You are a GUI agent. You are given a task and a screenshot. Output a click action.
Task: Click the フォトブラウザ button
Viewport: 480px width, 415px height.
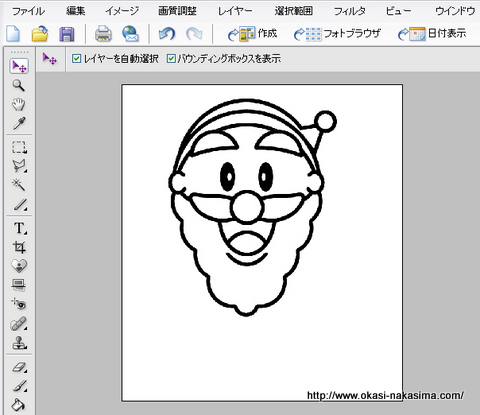(x=337, y=34)
